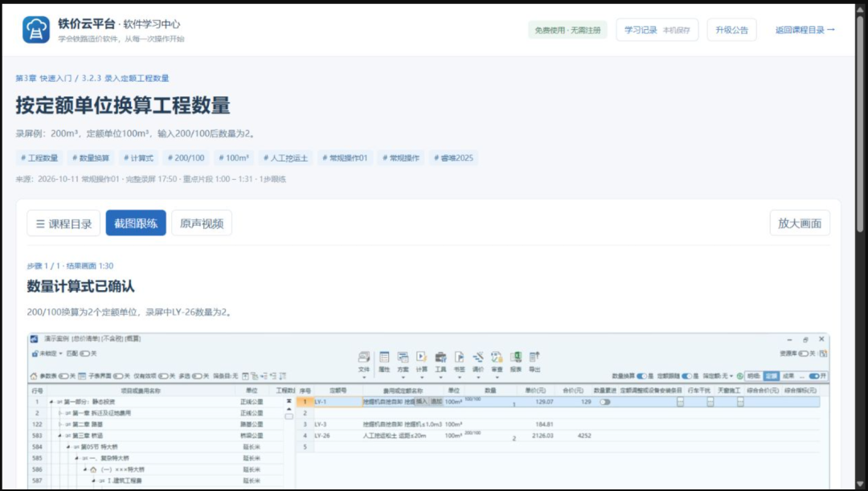Click the 方案 scheme toolbar icon
Viewport: 868px width, 491px height.
click(403, 357)
